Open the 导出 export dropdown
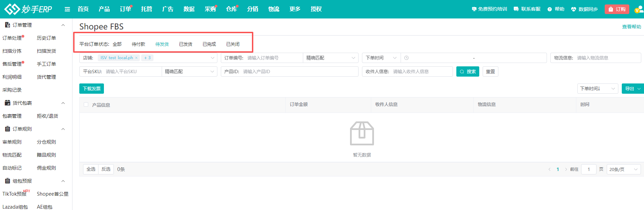The width and height of the screenshot is (644, 210). point(633,89)
